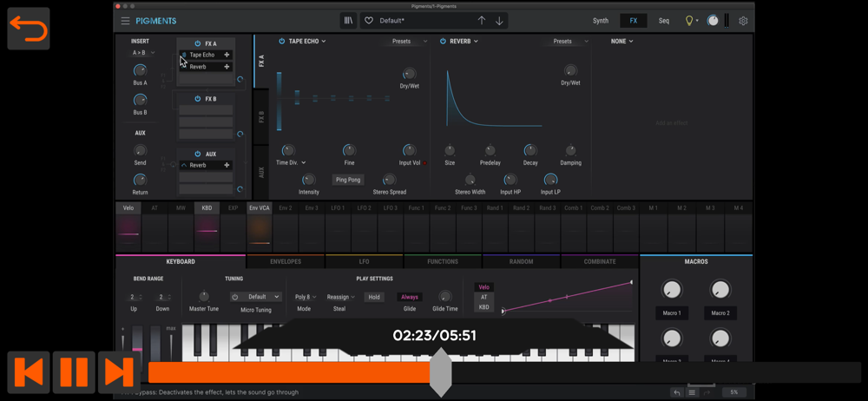Open the A > B insert routing dropdown
Screen dimensions: 868x401
(143, 53)
